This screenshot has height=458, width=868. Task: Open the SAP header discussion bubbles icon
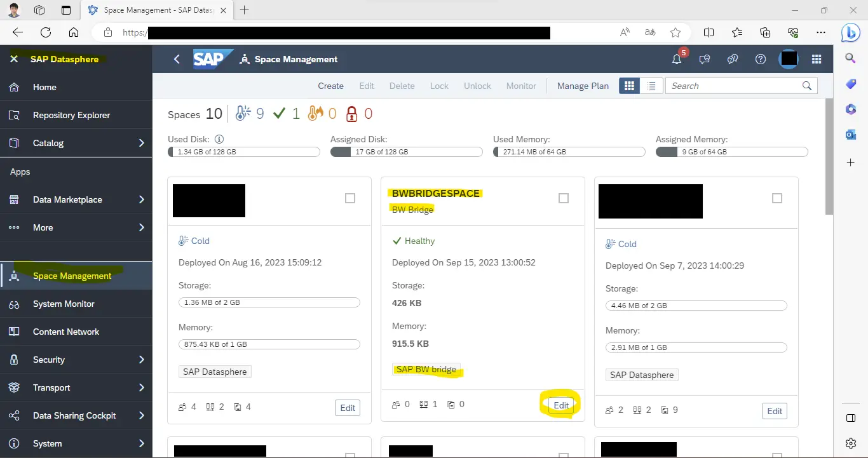[733, 59]
